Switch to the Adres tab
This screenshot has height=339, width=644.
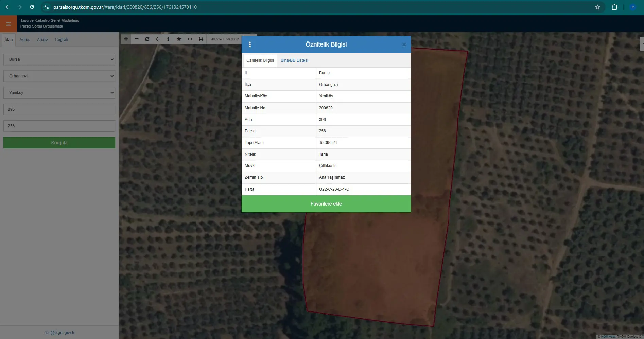pyautogui.click(x=25, y=40)
